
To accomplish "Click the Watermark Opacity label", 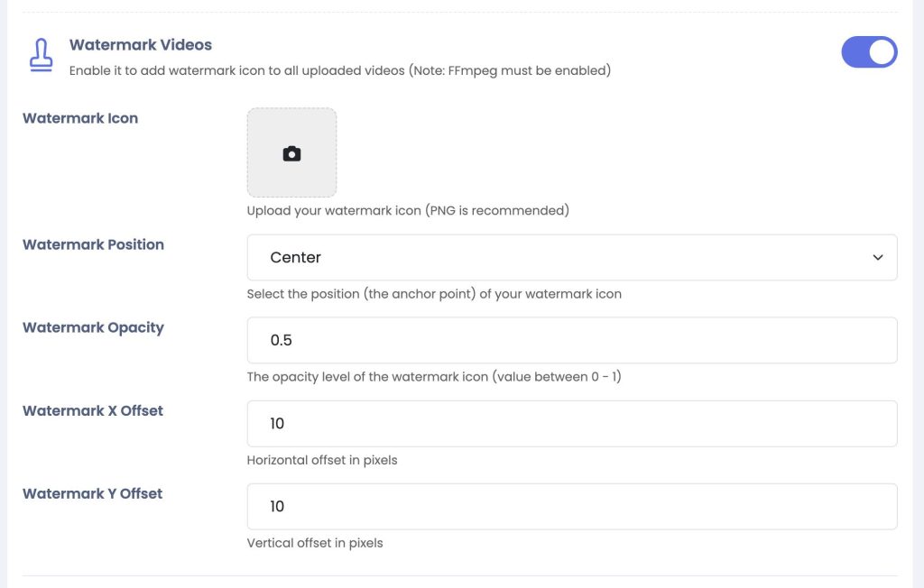I will pyautogui.click(x=93, y=327).
